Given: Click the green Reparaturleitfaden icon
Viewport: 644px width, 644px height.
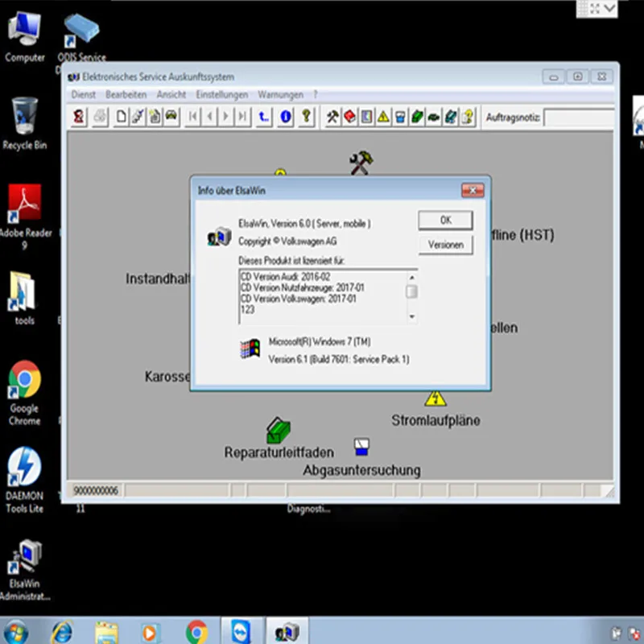Looking at the screenshot, I should click(x=279, y=431).
